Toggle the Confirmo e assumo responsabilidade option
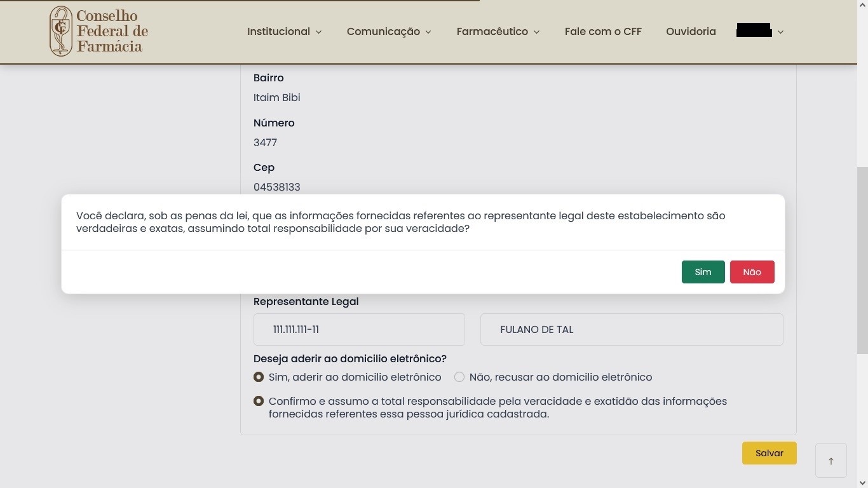Image resolution: width=868 pixels, height=488 pixels. point(259,401)
